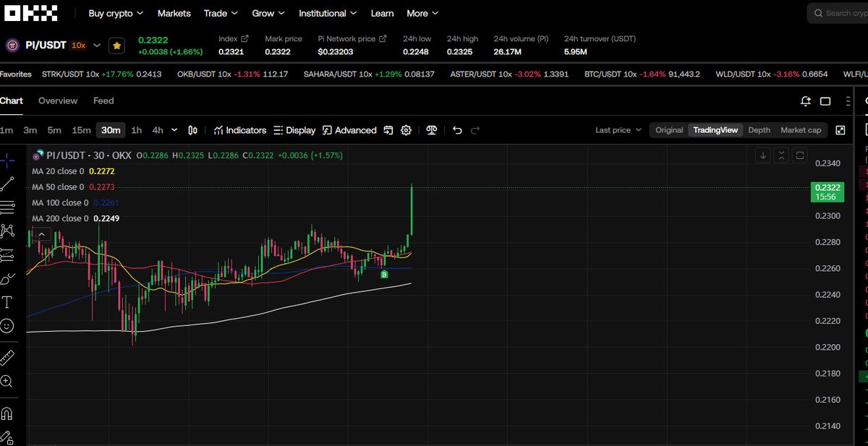This screenshot has height=446, width=868.
Task: Open the emoji sticker tool
Action: point(7,326)
